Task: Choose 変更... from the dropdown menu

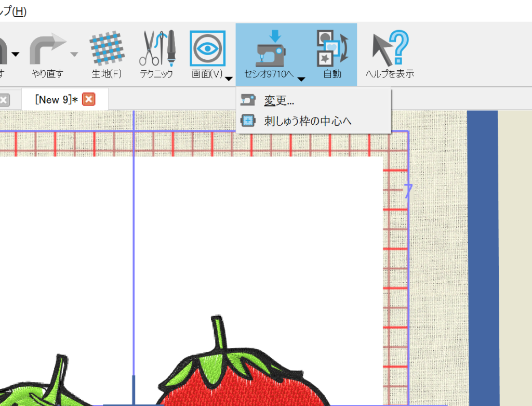Action: [279, 101]
